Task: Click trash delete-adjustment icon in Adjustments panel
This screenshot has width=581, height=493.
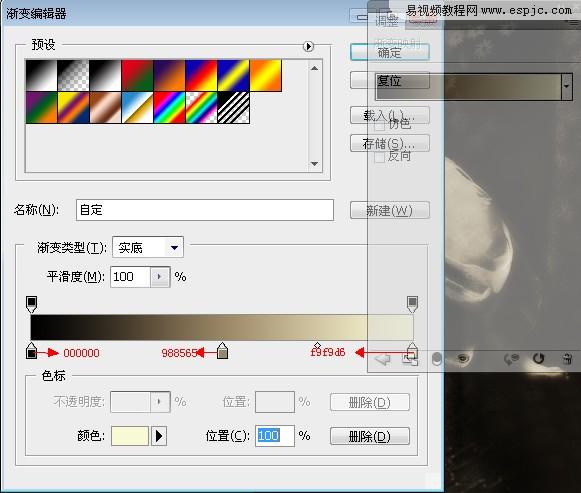Action: [x=567, y=359]
